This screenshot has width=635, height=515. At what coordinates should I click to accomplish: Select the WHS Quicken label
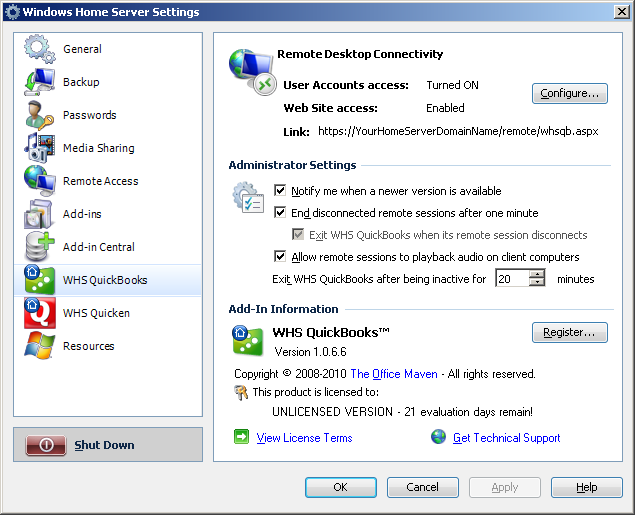click(x=96, y=313)
